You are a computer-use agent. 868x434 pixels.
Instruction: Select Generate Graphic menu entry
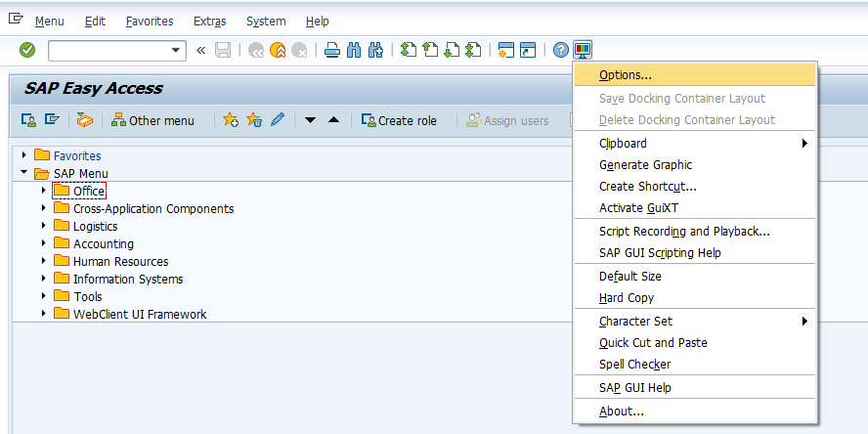coord(695,164)
